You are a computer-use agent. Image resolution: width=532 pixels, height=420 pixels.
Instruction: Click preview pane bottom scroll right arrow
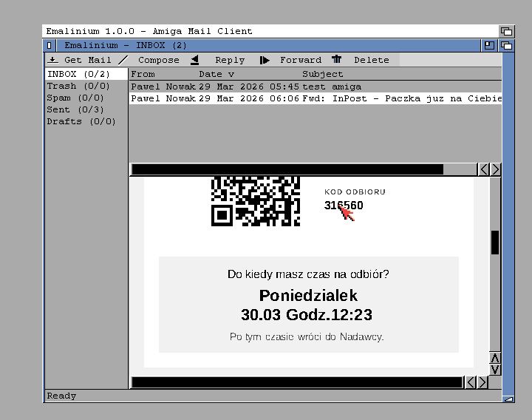(482, 382)
